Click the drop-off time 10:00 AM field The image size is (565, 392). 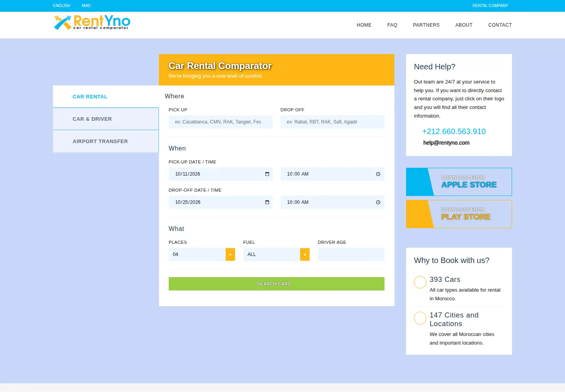point(333,202)
